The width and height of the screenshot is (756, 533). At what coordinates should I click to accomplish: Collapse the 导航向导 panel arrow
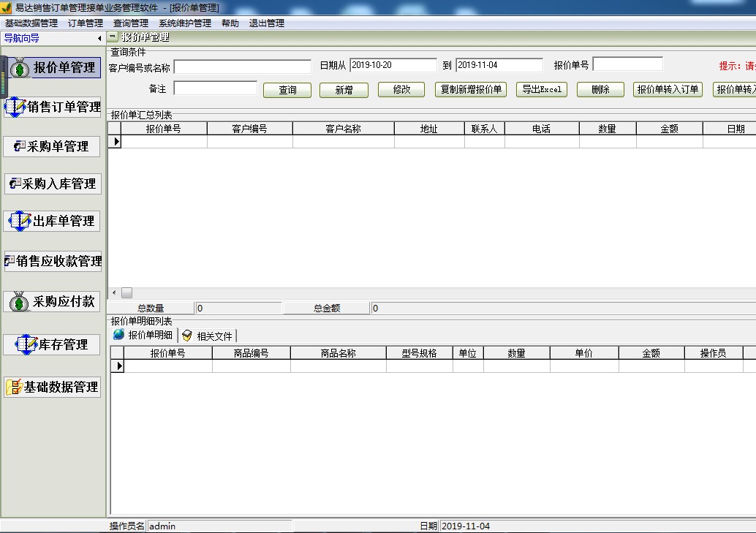point(99,38)
